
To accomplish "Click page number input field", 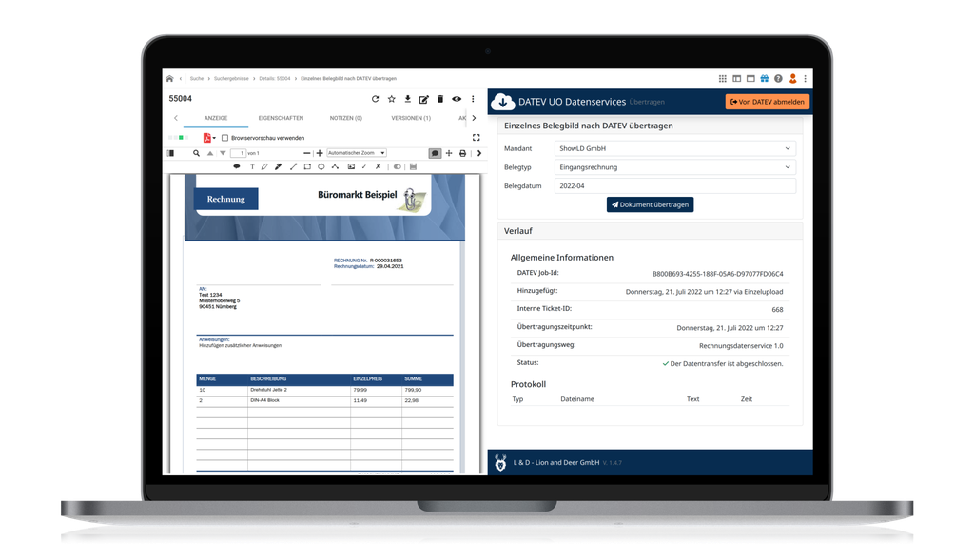I will pos(238,153).
